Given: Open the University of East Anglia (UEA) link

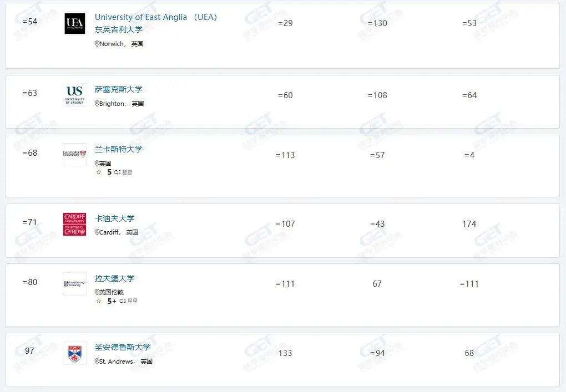Looking at the screenshot, I should (x=156, y=17).
